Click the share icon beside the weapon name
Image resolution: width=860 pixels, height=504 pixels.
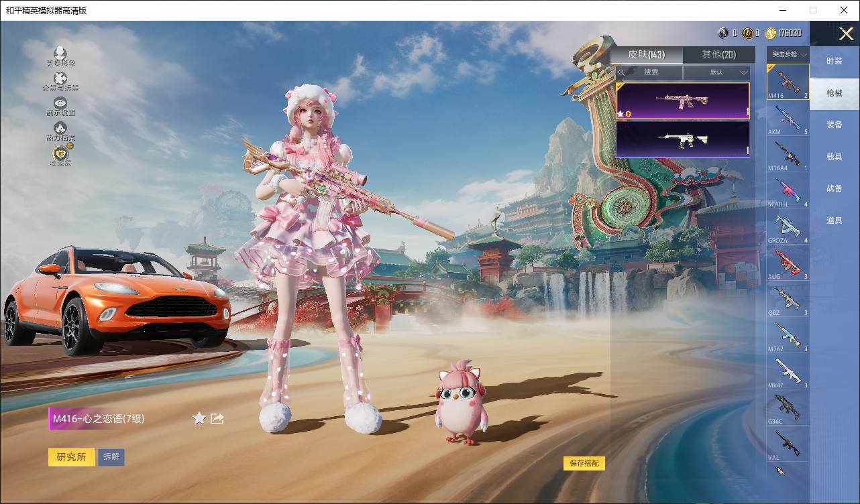(217, 419)
